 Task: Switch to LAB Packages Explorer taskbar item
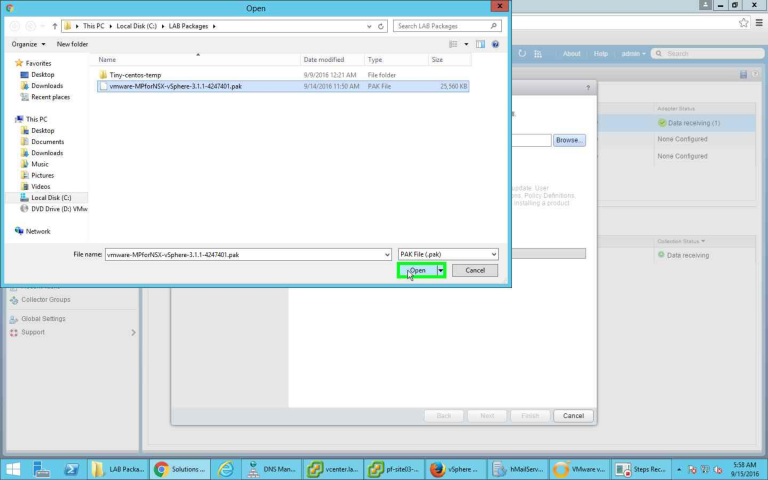click(x=118, y=469)
